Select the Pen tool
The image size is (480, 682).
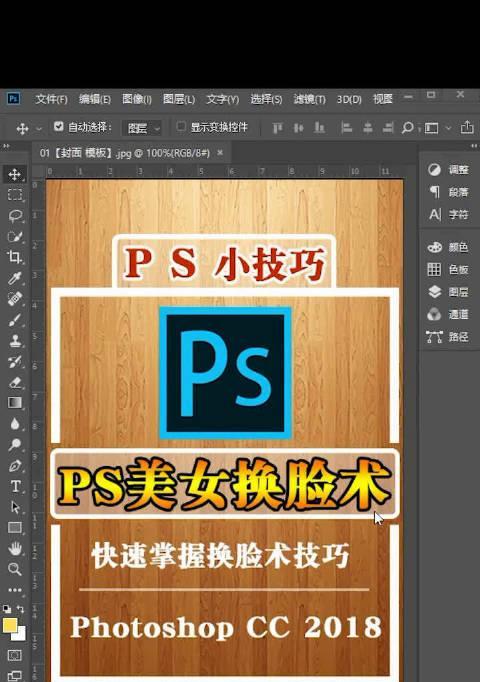(x=15, y=465)
